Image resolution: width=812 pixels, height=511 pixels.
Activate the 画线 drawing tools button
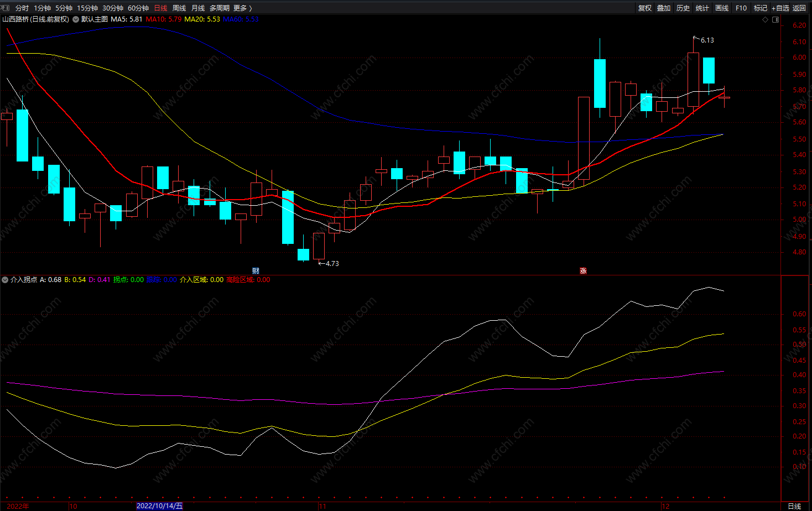(722, 8)
